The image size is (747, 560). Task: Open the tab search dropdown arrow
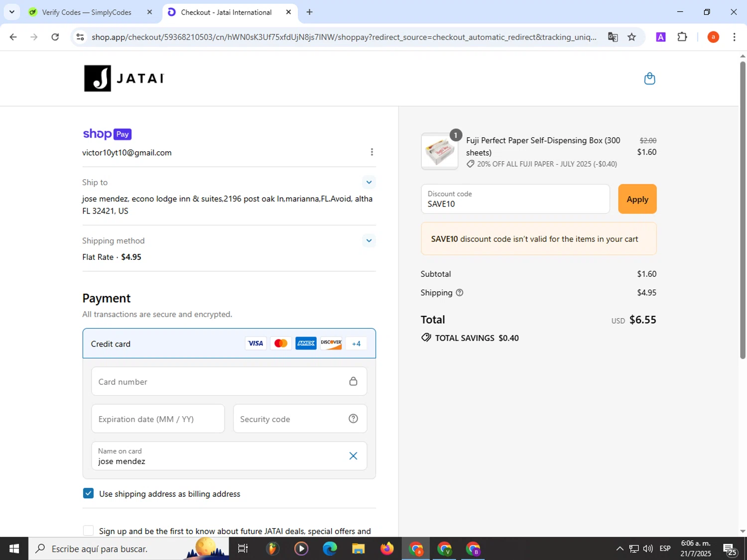[12, 12]
